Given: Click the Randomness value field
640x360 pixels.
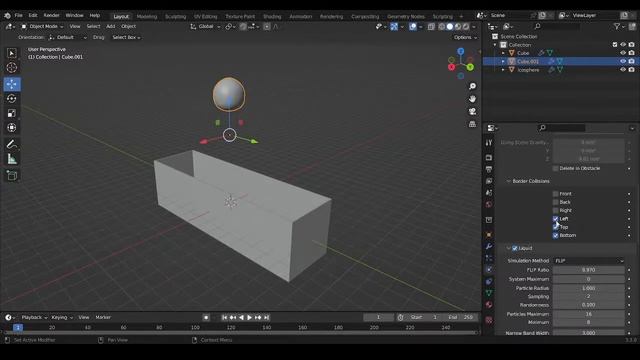Looking at the screenshot, I should 589,305.
